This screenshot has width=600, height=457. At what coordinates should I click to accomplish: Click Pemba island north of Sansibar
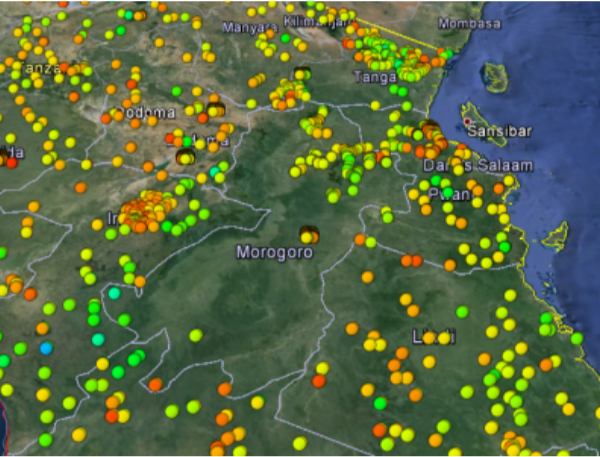[x=494, y=73]
